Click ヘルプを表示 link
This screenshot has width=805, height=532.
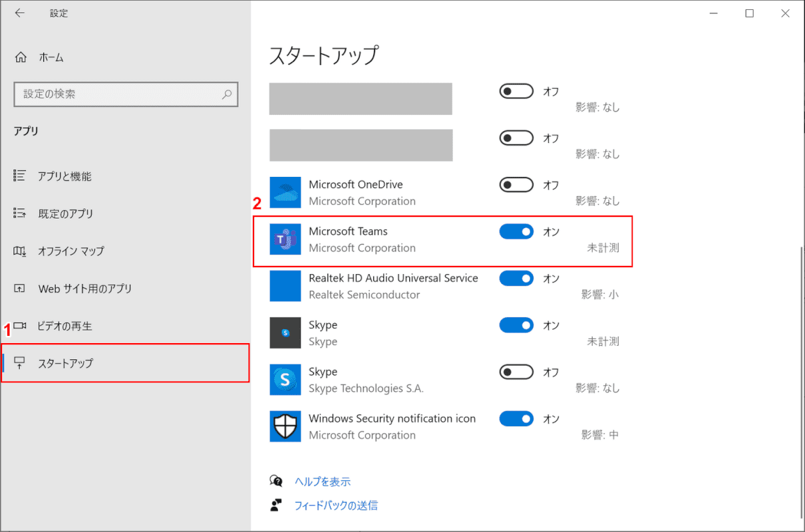coord(323,481)
